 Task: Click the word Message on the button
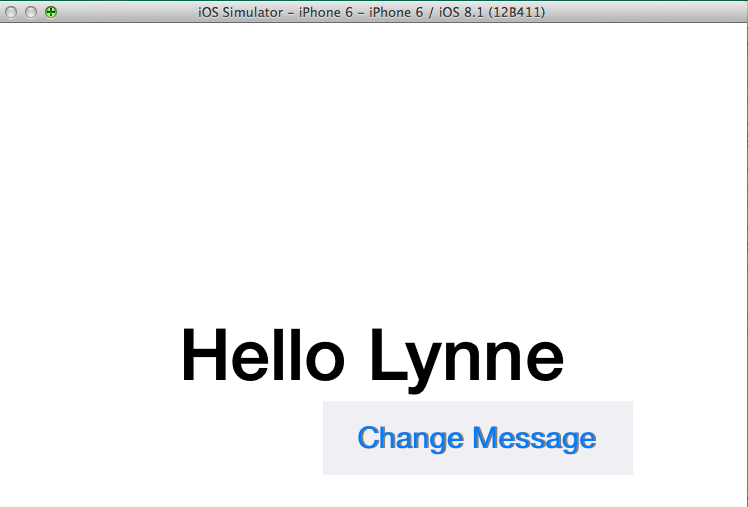tap(534, 438)
